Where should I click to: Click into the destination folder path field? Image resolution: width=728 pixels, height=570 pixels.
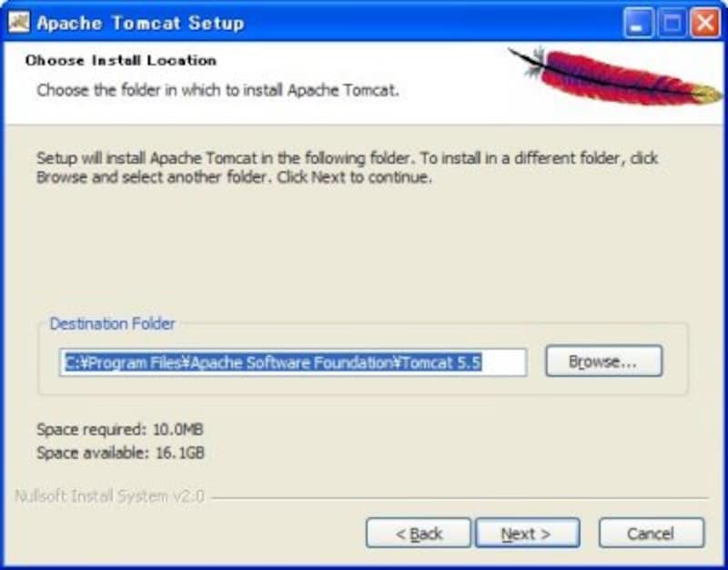click(x=293, y=362)
